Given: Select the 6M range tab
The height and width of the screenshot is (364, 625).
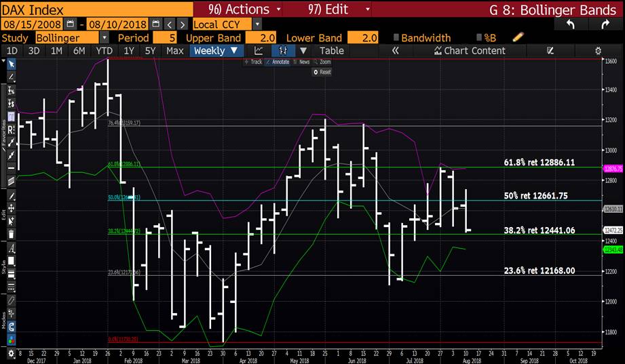Looking at the screenshot, I should [79, 51].
